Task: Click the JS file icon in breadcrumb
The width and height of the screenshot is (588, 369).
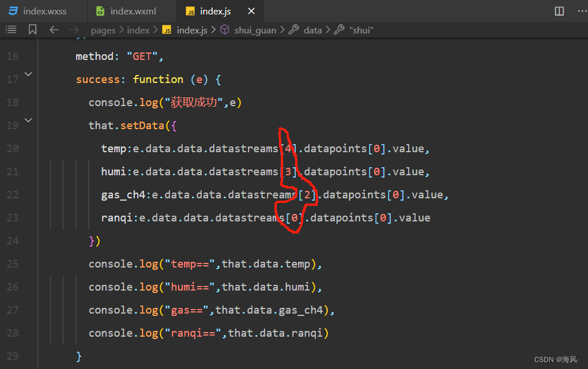Action: [x=167, y=30]
